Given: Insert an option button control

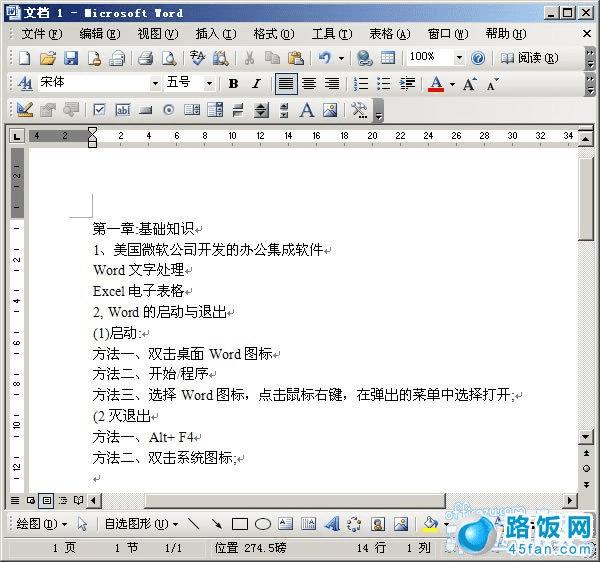Looking at the screenshot, I should point(168,110).
